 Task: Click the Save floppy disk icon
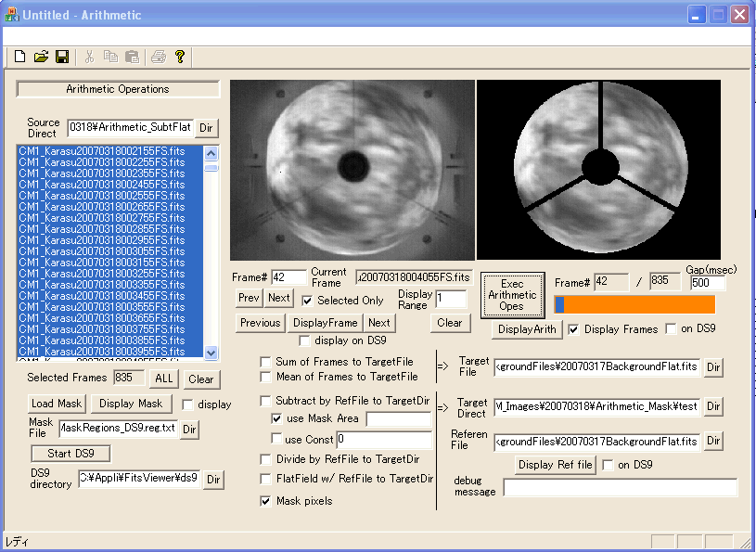[x=62, y=57]
